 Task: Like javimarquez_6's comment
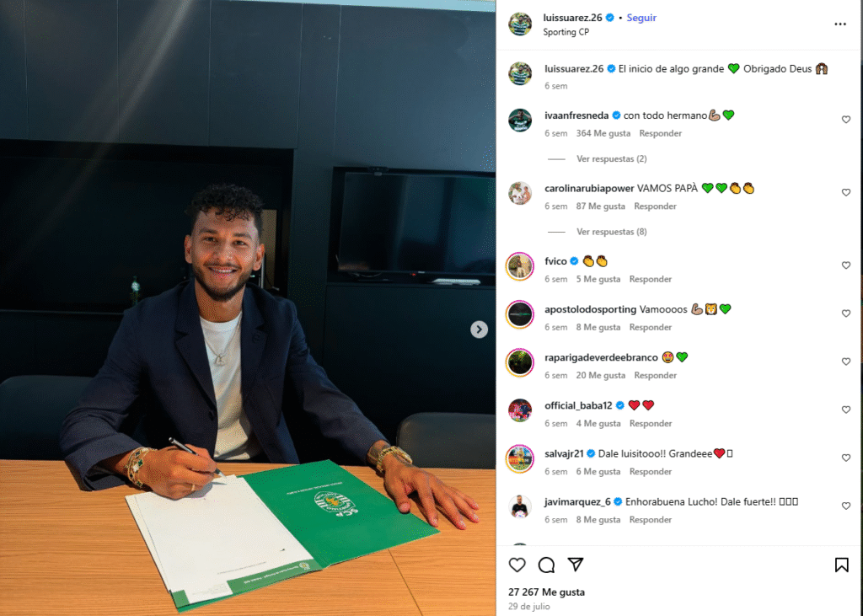[x=846, y=506]
